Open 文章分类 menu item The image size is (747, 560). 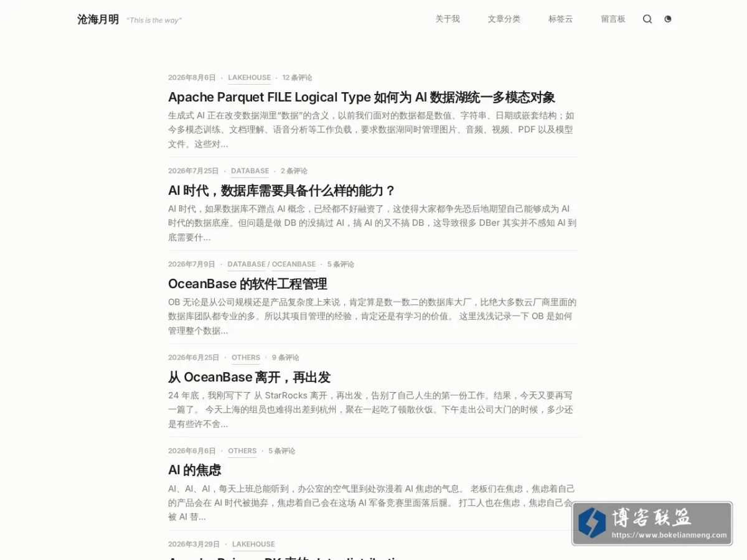pyautogui.click(x=504, y=19)
